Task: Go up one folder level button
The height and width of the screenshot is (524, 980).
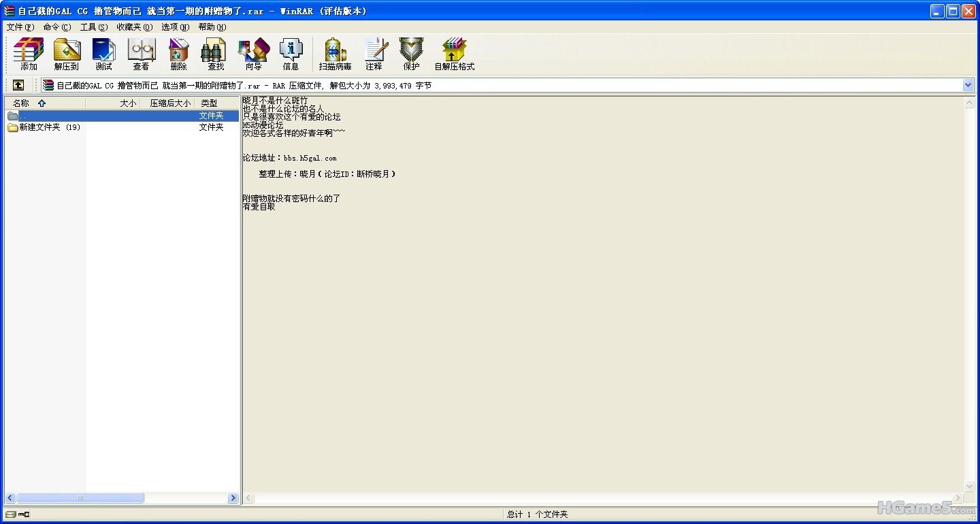Action: tap(18, 85)
